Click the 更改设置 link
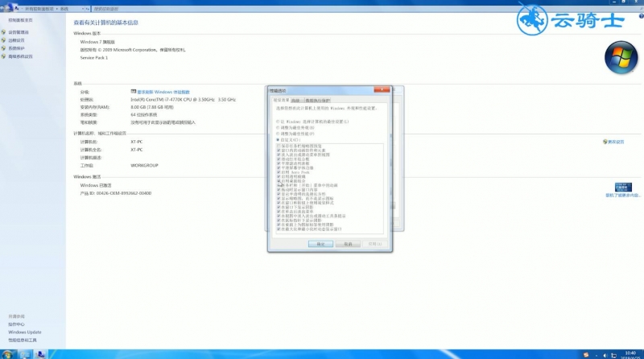The height and width of the screenshot is (359, 644). pyautogui.click(x=616, y=142)
